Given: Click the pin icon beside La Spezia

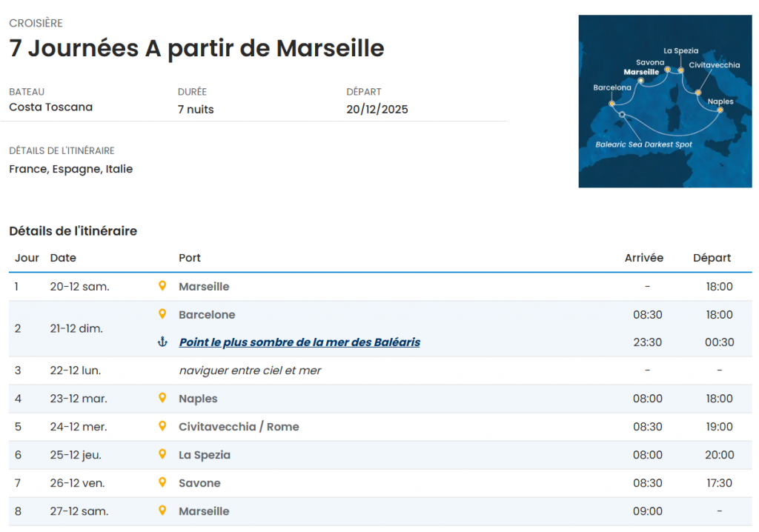Looking at the screenshot, I should coord(162,455).
